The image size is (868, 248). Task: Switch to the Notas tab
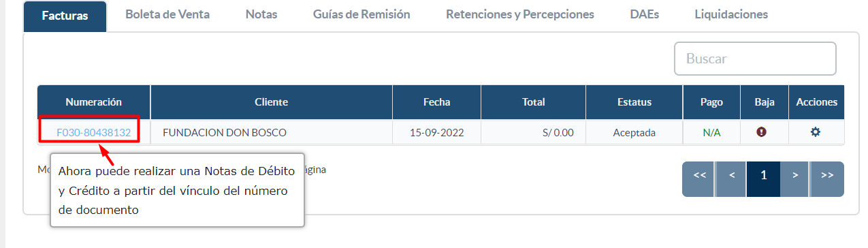click(261, 14)
